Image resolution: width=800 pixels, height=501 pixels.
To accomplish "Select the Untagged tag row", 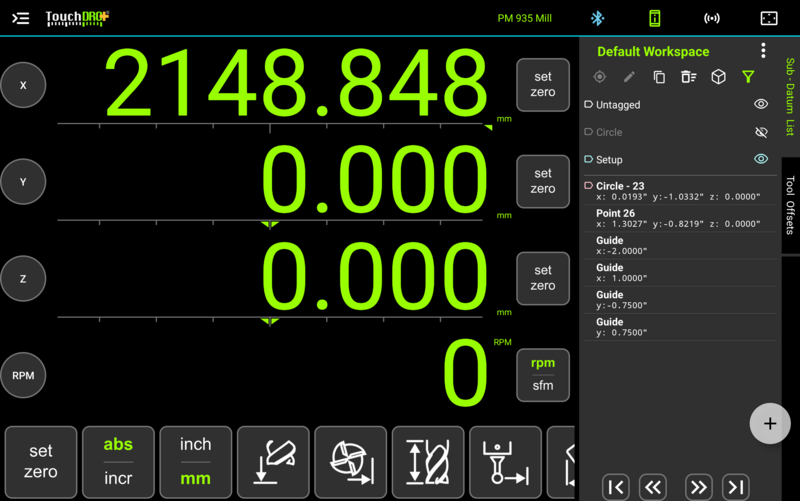I will [x=680, y=105].
